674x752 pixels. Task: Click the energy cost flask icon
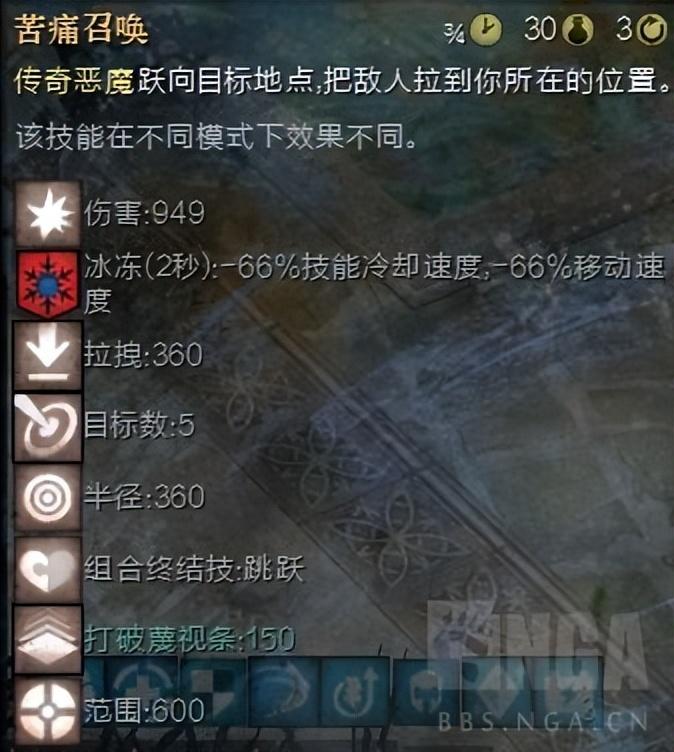coord(577,30)
